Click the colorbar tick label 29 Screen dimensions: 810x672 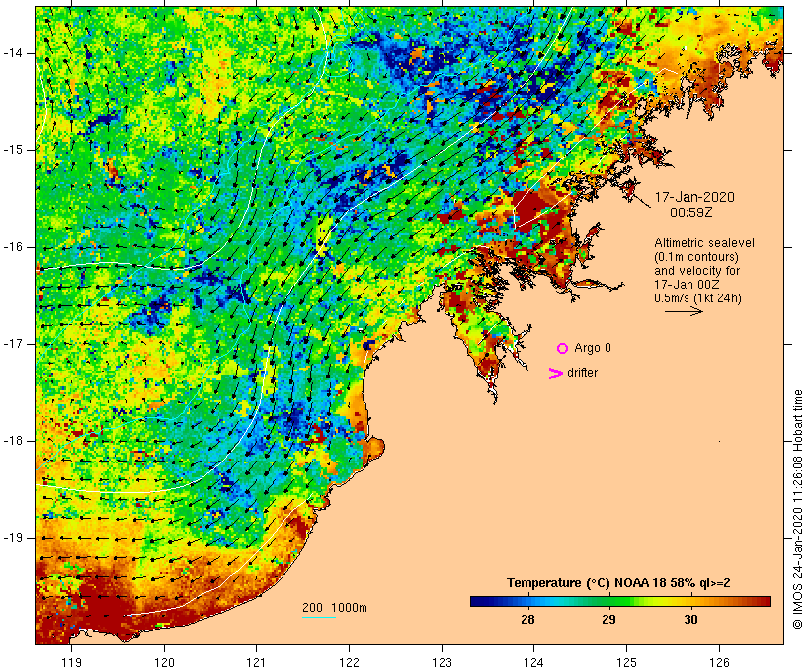[608, 620]
